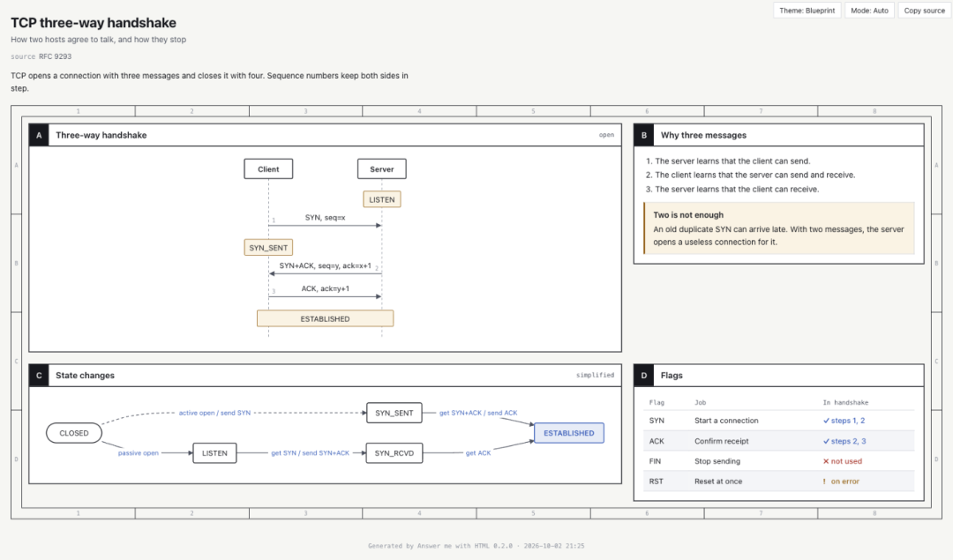This screenshot has width=953, height=560.
Task: Click the wide ESTABLISHED bar in the sequence diagram
Action: 325,318
